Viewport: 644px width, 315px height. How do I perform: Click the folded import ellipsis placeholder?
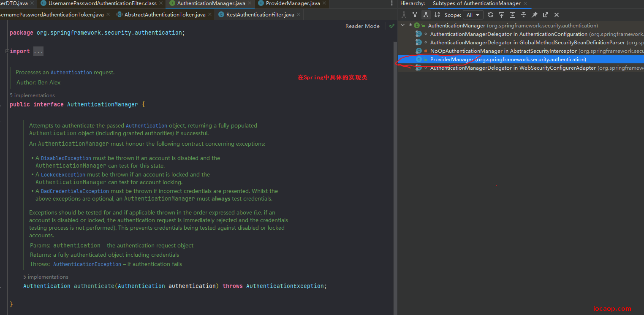pos(38,51)
